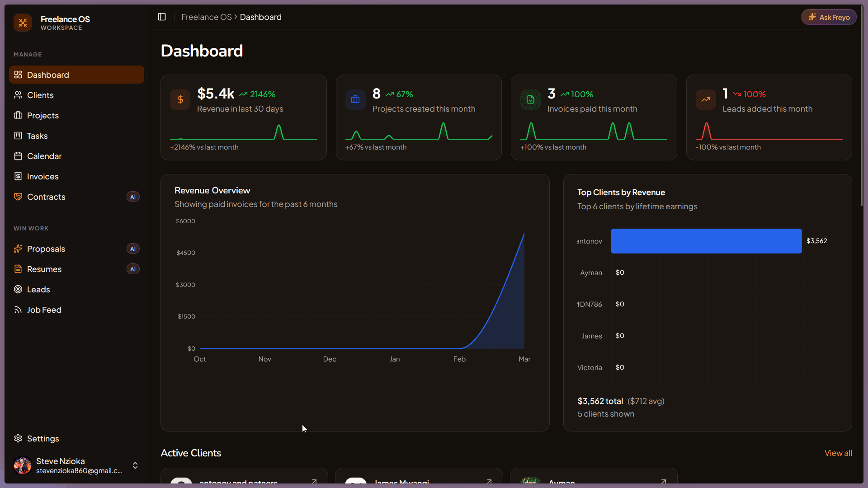The height and width of the screenshot is (488, 868).
Task: Open View all under Active Clients
Action: (838, 453)
